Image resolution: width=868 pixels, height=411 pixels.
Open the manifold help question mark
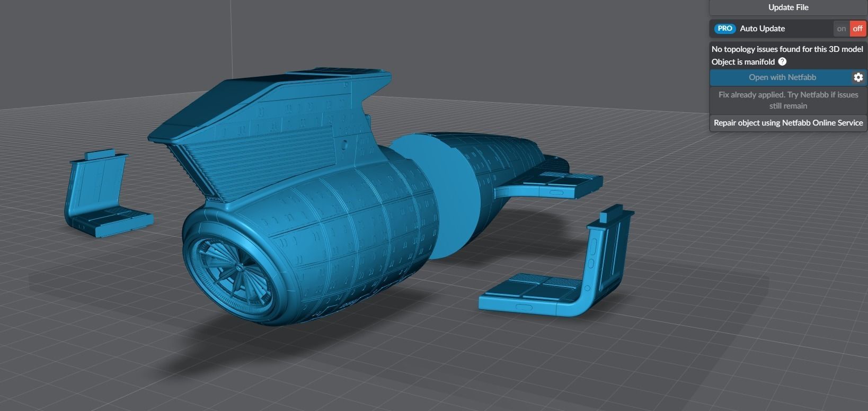tap(782, 61)
